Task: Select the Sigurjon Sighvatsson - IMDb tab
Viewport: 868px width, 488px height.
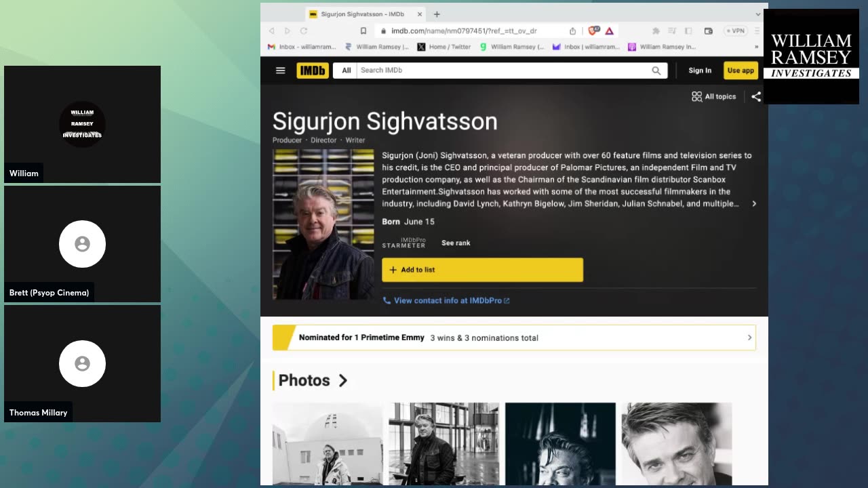Action: 365,14
